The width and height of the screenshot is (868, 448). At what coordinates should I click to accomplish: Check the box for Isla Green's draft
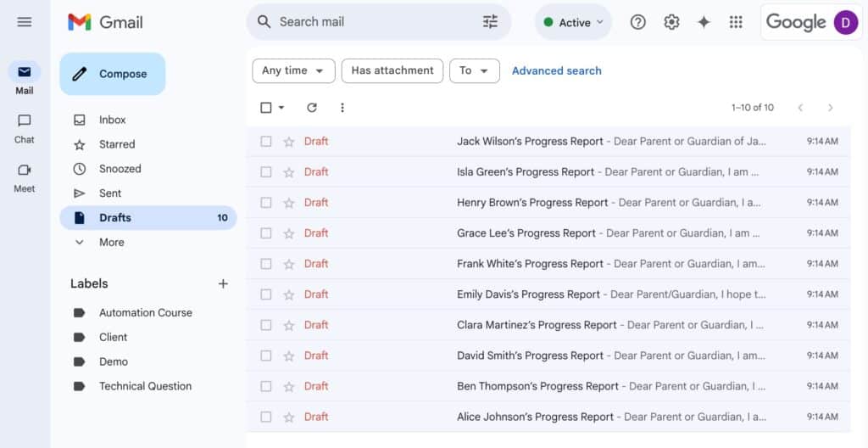point(266,172)
